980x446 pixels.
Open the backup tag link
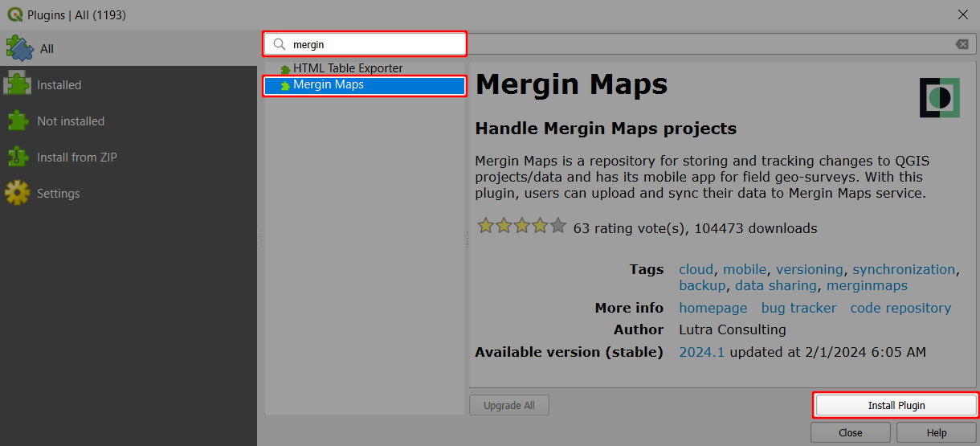click(702, 285)
